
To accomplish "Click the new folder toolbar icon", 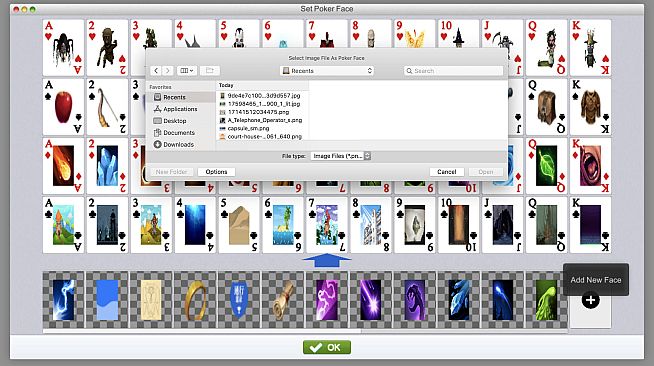I will [x=210, y=71].
